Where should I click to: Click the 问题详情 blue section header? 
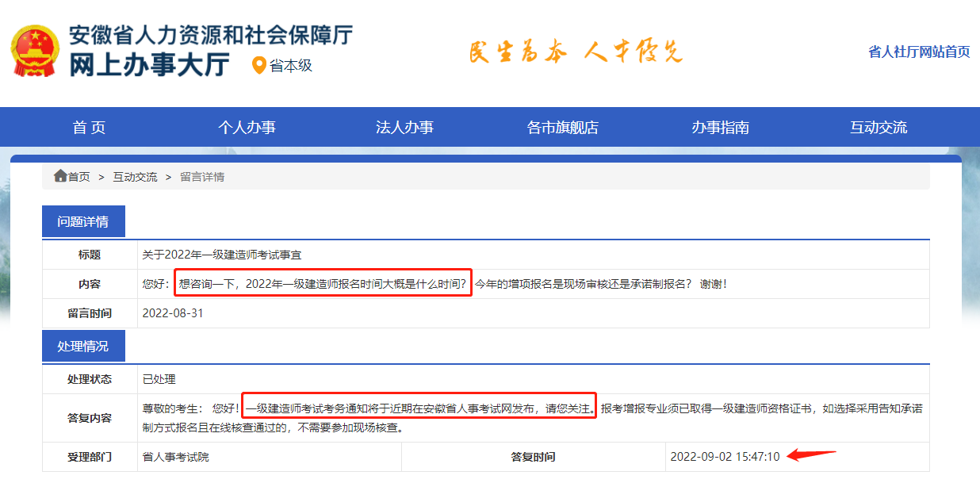click(x=83, y=220)
